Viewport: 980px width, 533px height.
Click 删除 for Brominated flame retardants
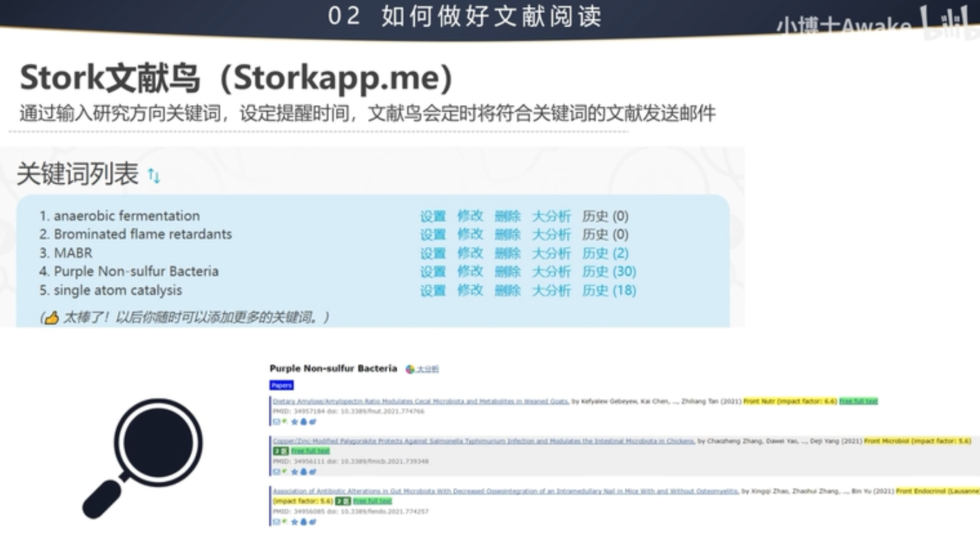pos(508,235)
